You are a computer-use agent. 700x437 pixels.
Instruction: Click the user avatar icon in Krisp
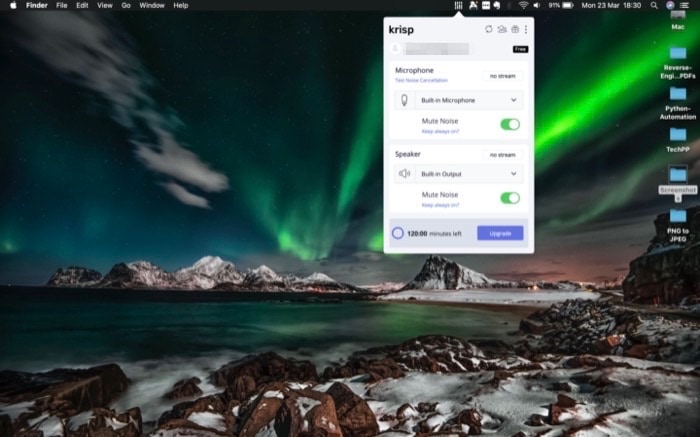395,48
